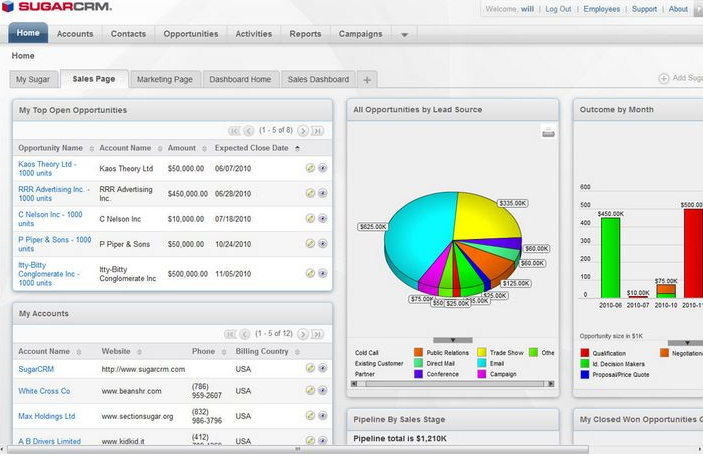Edit the SugarCRM account row

click(x=310, y=369)
